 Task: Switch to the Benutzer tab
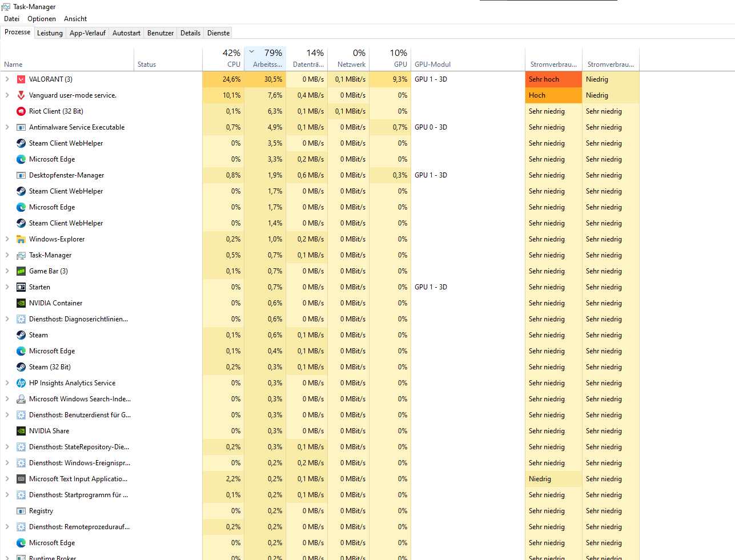point(160,33)
